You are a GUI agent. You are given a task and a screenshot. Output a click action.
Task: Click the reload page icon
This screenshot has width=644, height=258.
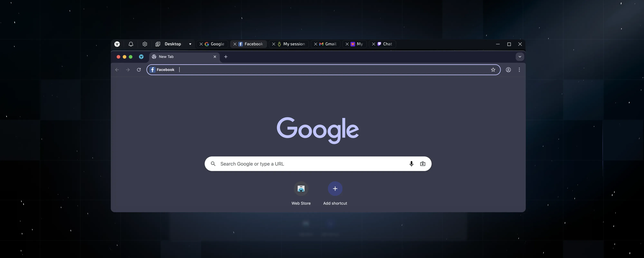click(x=139, y=70)
